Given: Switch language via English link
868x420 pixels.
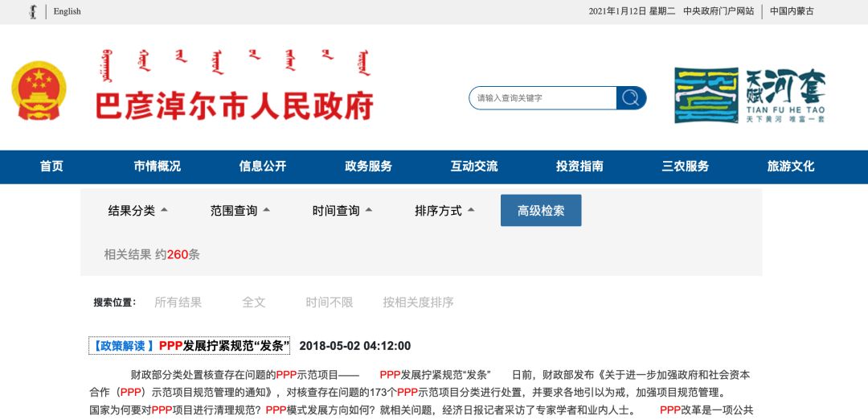Looking at the screenshot, I should tap(68, 11).
